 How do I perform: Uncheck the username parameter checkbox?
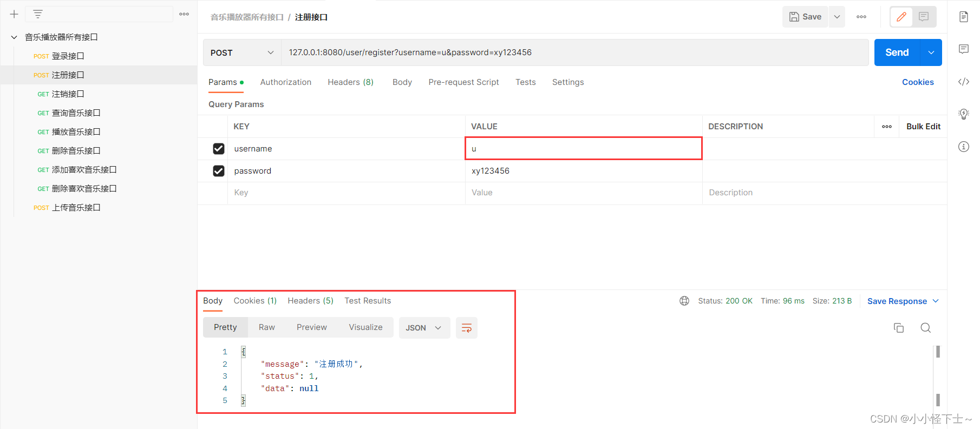pyautogui.click(x=219, y=149)
